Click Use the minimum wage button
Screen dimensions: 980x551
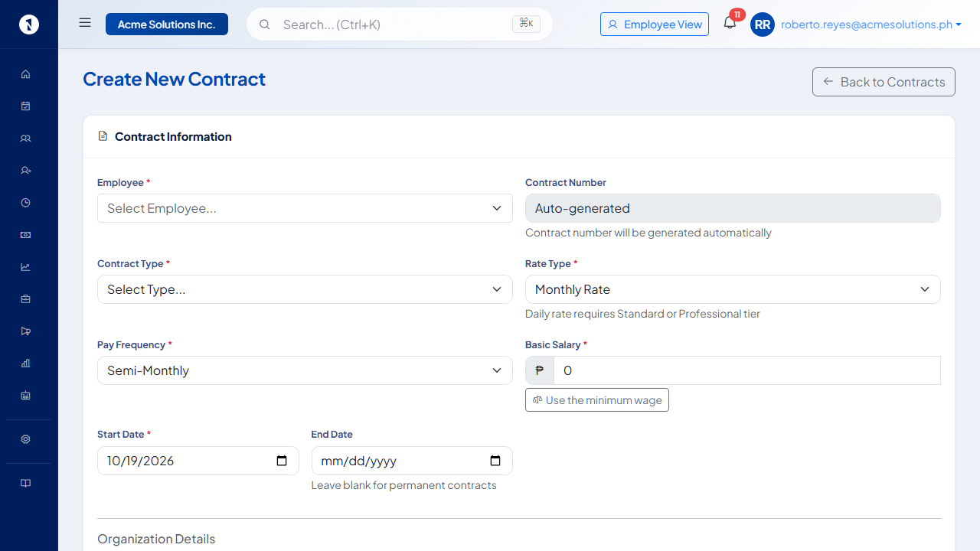pyautogui.click(x=597, y=400)
